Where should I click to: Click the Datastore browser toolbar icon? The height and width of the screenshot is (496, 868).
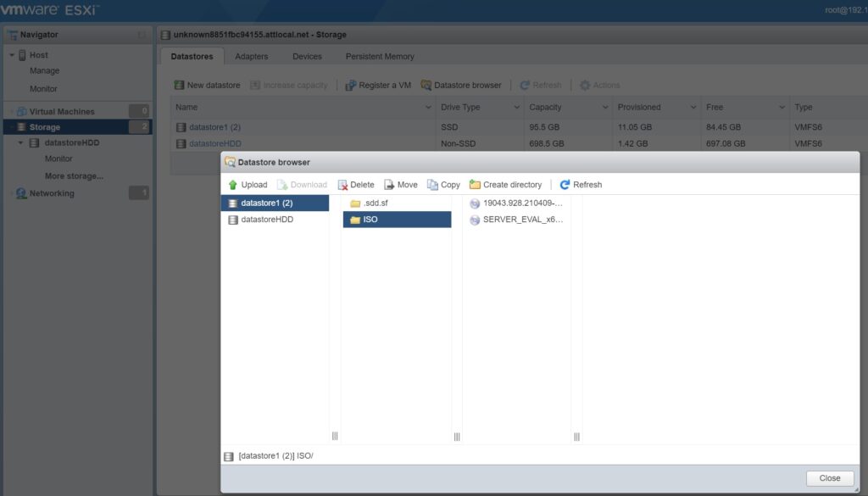click(426, 86)
